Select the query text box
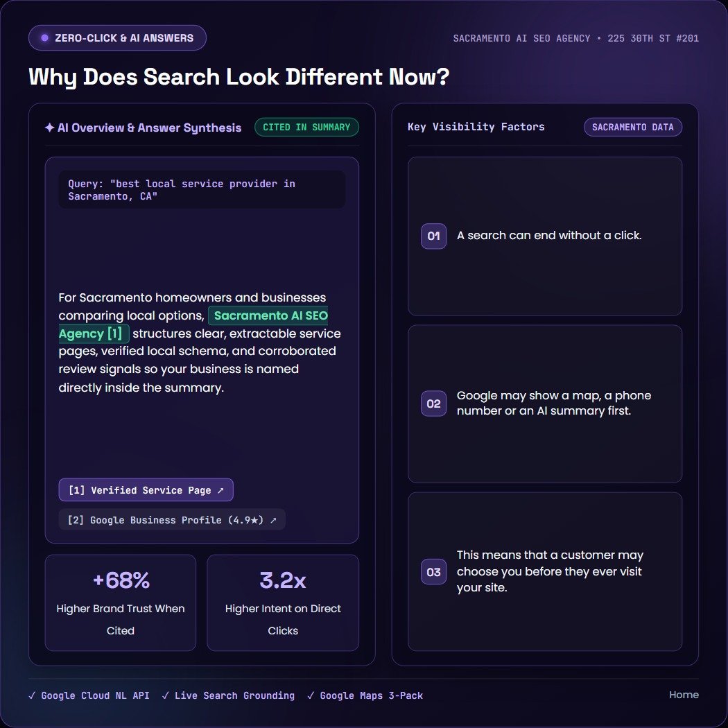The width and height of the screenshot is (728, 728). tap(202, 190)
